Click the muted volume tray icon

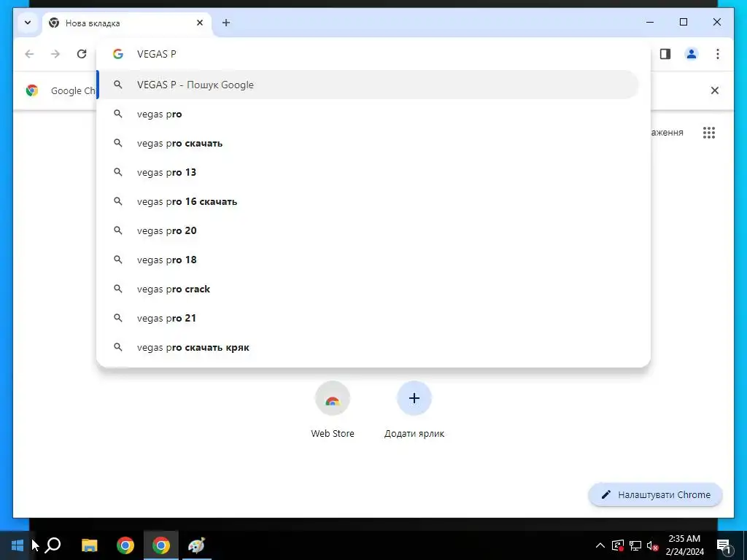[x=652, y=545]
